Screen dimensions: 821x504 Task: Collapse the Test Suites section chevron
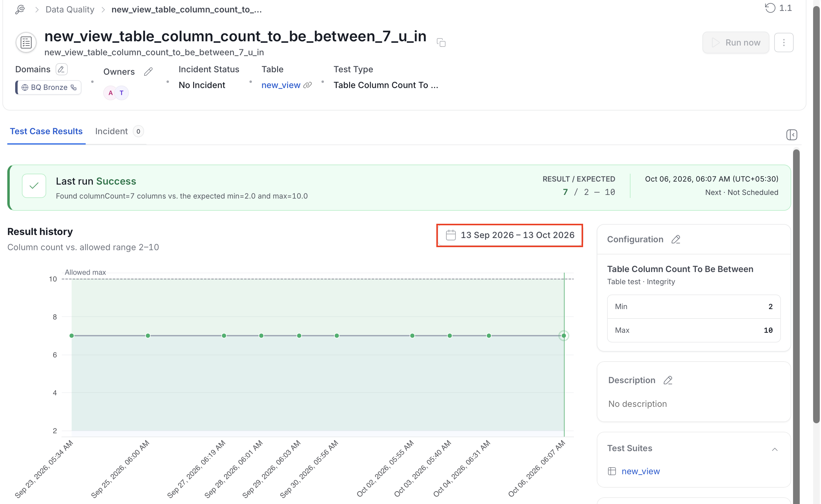(775, 449)
